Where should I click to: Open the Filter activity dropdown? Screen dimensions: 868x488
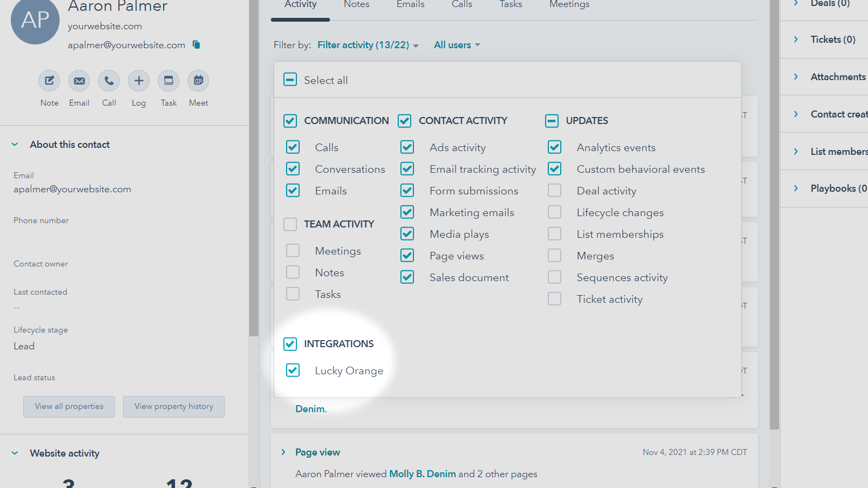pos(367,45)
